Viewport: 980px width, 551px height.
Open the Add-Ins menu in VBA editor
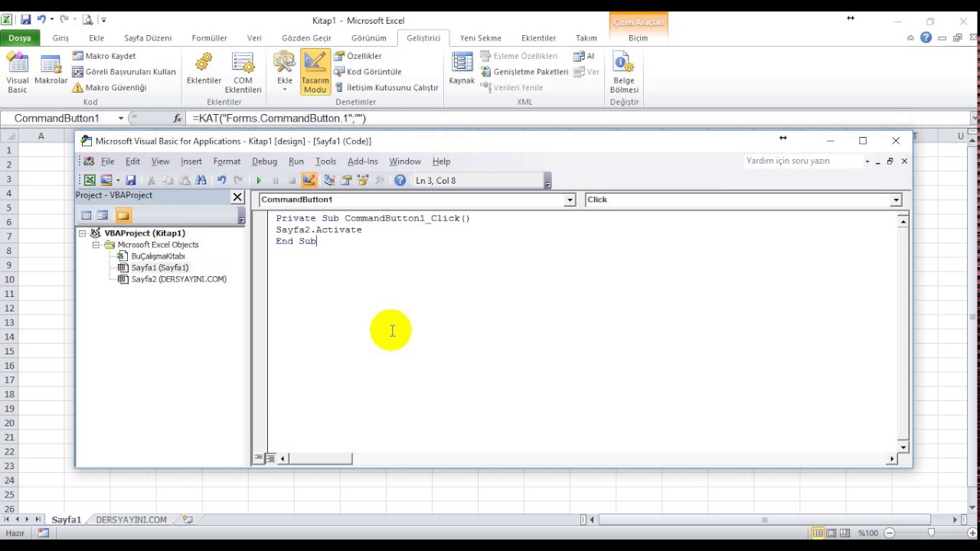[x=363, y=161]
